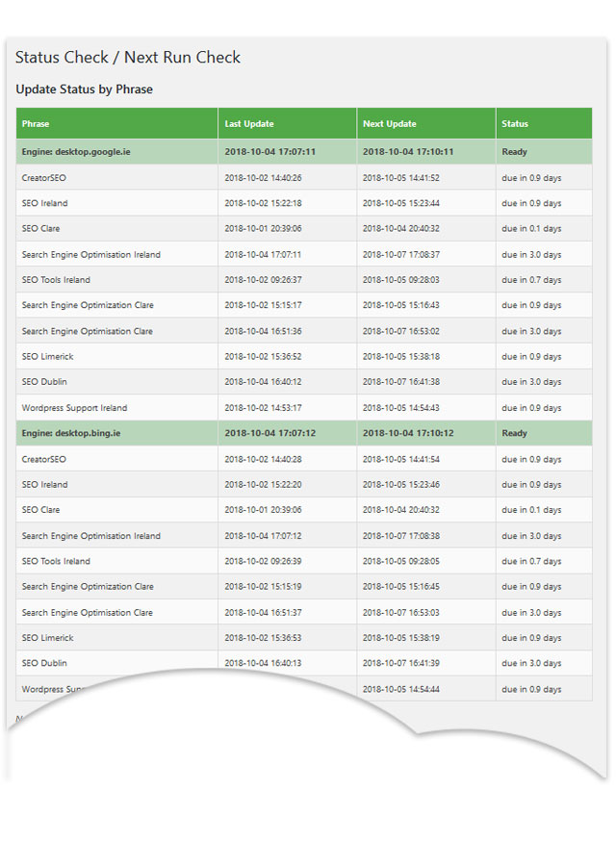Click next update value '2018-10-04 17:10:12'
This screenshot has width=616, height=866.
pyautogui.click(x=408, y=433)
